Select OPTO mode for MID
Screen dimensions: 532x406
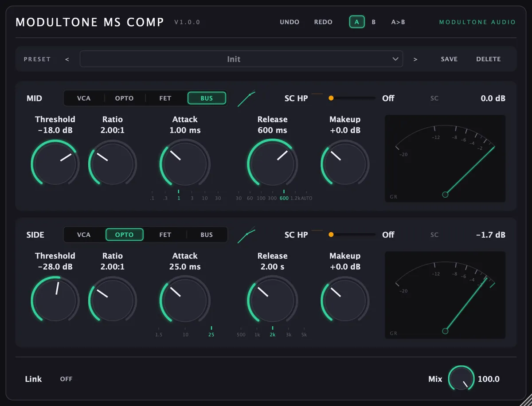[x=124, y=98]
